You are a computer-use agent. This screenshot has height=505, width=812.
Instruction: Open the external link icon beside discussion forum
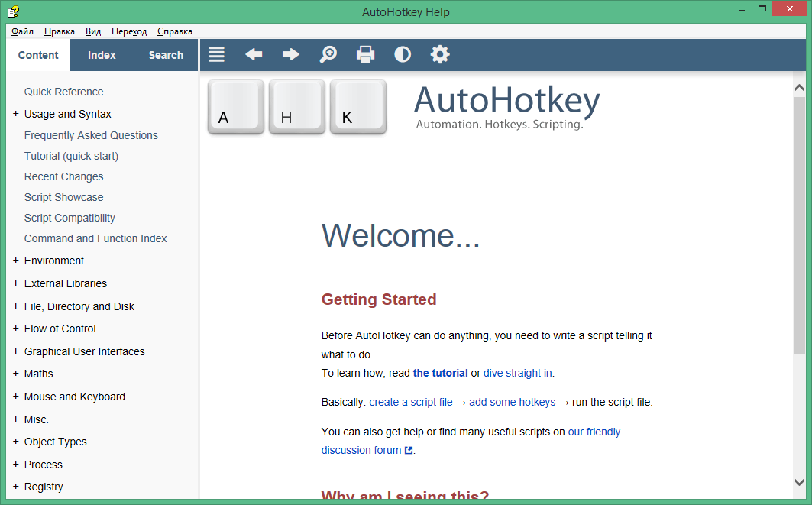tap(407, 450)
